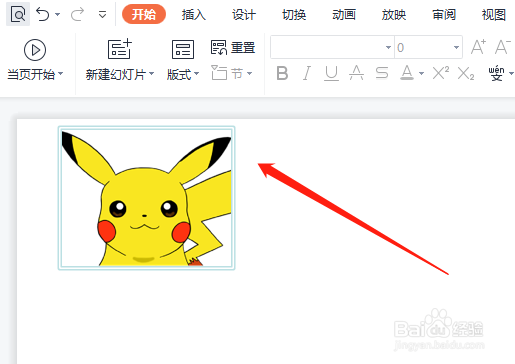
Task: Undo the last action
Action: [43, 14]
